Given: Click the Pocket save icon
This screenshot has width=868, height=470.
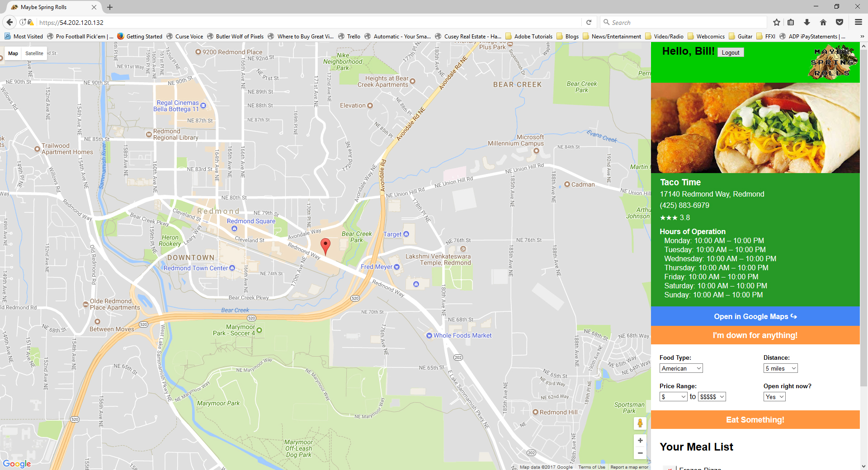Looking at the screenshot, I should (x=840, y=22).
